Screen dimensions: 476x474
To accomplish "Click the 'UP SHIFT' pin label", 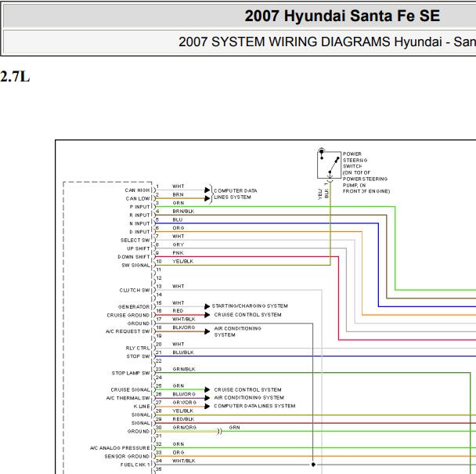I will (139, 248).
